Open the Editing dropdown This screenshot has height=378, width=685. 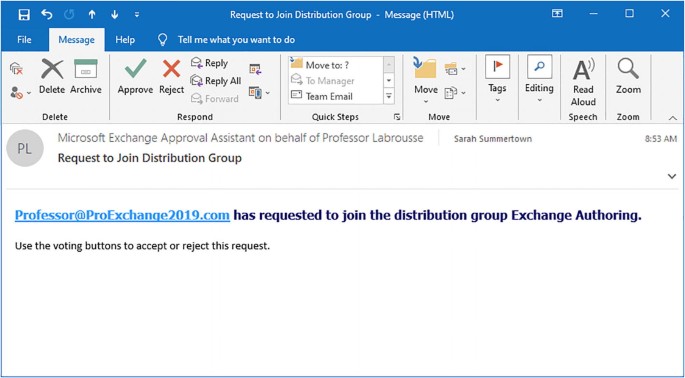539,79
